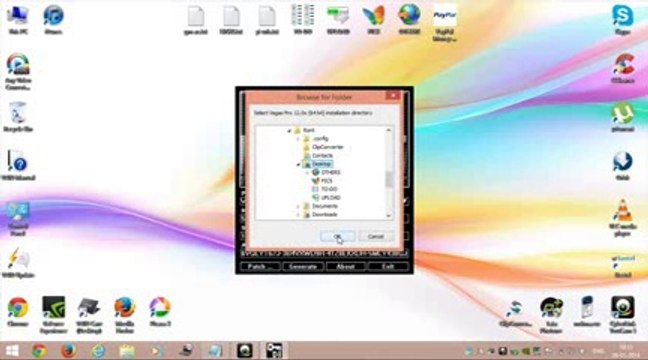Viewport: 648px width, 360px height.
Task: Expand the Documents folder node
Action: pyautogui.click(x=298, y=206)
